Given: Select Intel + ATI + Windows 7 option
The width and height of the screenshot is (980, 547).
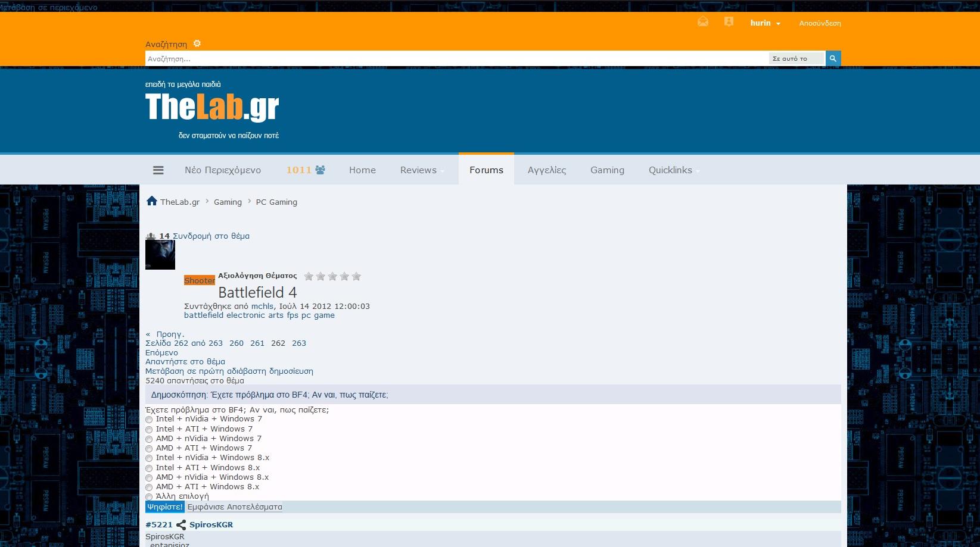Looking at the screenshot, I should [x=149, y=429].
